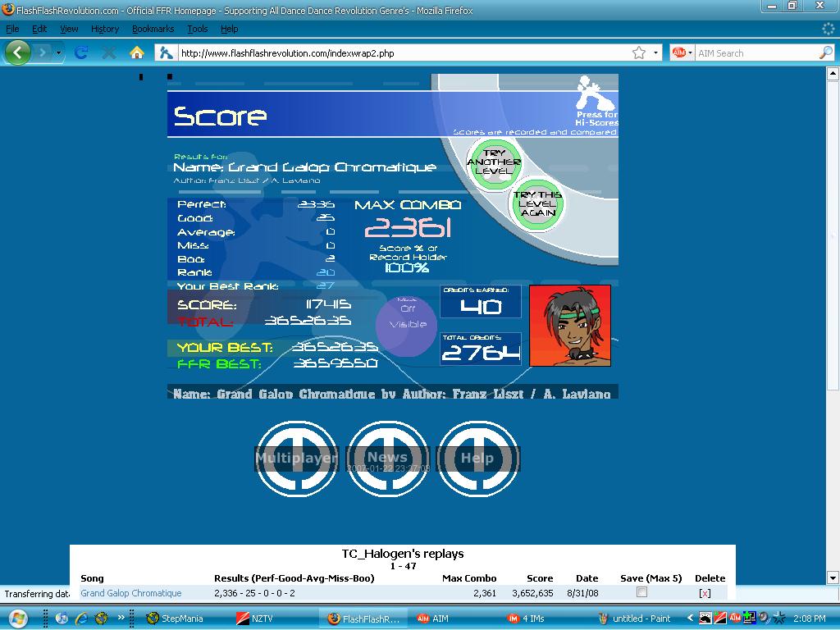Toggle the Mods Off Visible circle
The height and width of the screenshot is (630, 840).
coord(406,325)
